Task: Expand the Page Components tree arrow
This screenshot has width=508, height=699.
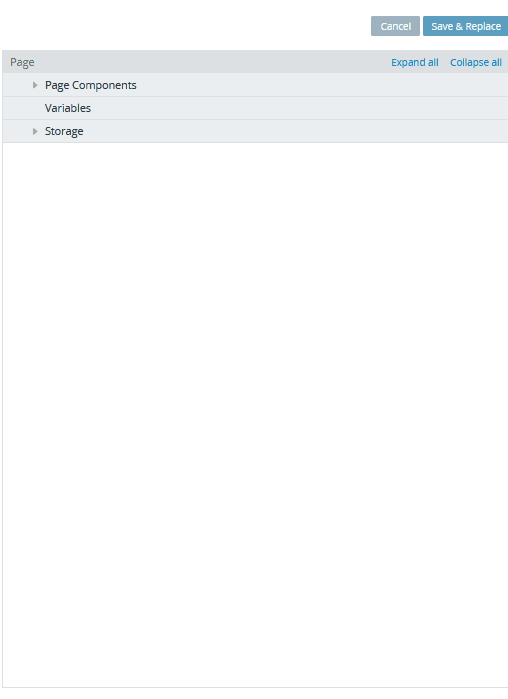Action: (35, 85)
